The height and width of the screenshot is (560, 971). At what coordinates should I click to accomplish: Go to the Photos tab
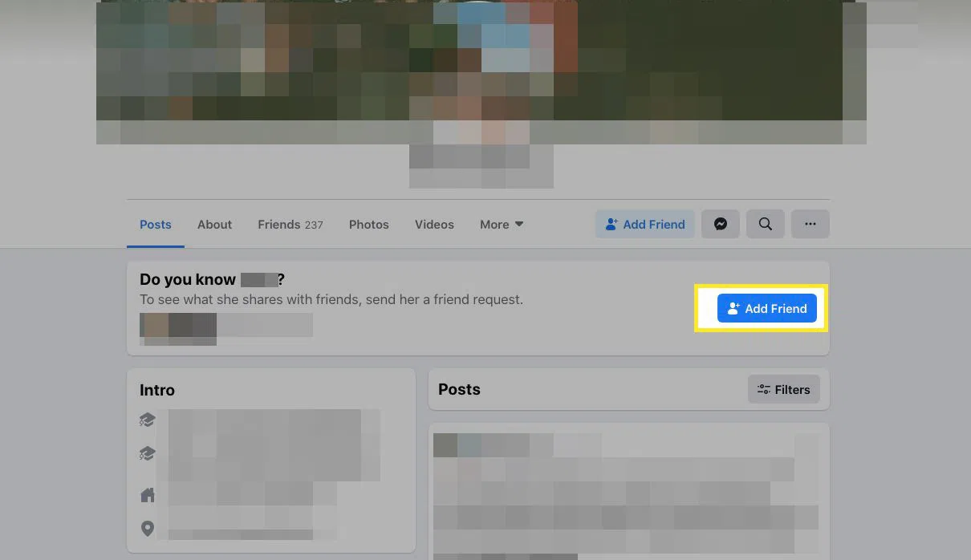click(x=368, y=225)
